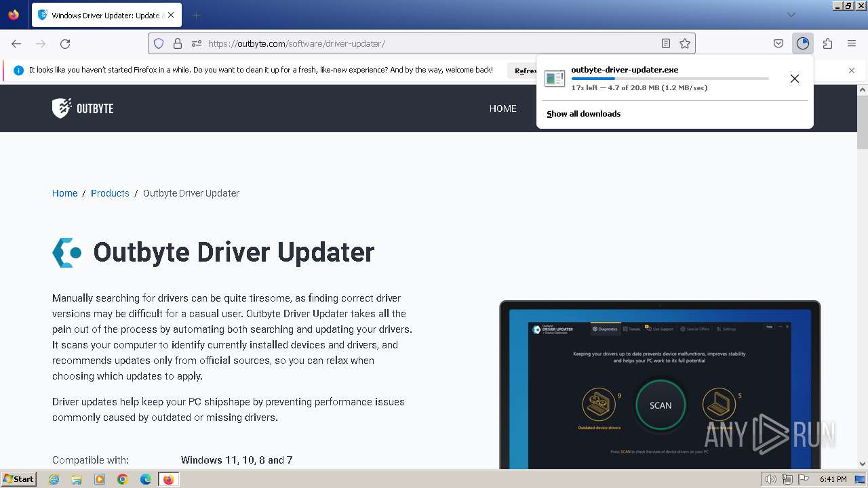Go back to the previous page
Image resolution: width=868 pixels, height=488 pixels.
click(16, 43)
